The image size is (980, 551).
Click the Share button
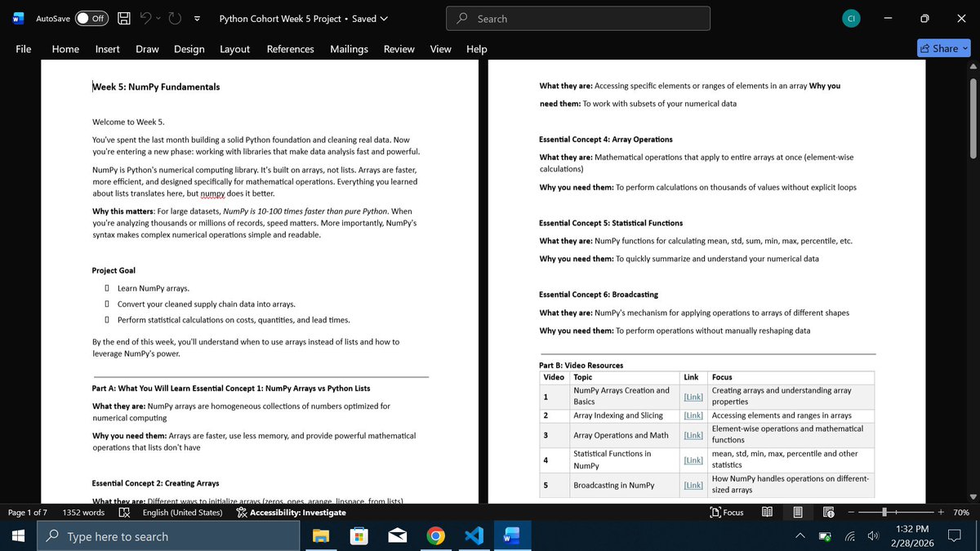click(x=944, y=48)
